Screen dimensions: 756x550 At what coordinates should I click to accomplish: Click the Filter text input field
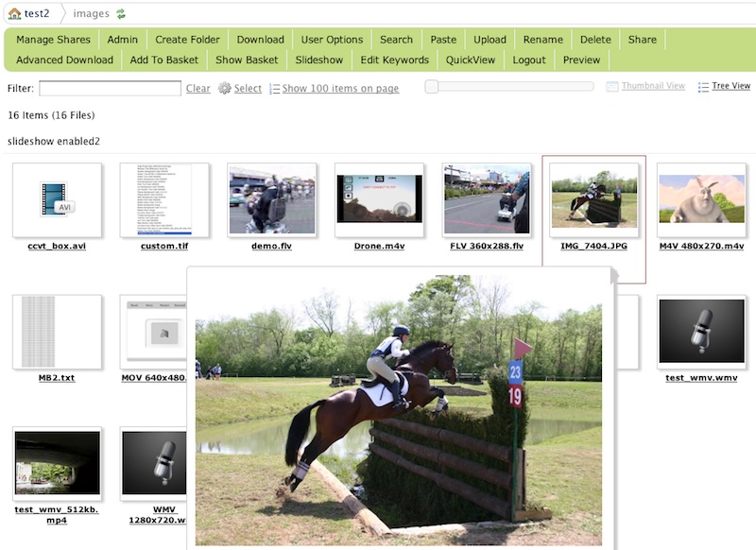click(x=110, y=88)
